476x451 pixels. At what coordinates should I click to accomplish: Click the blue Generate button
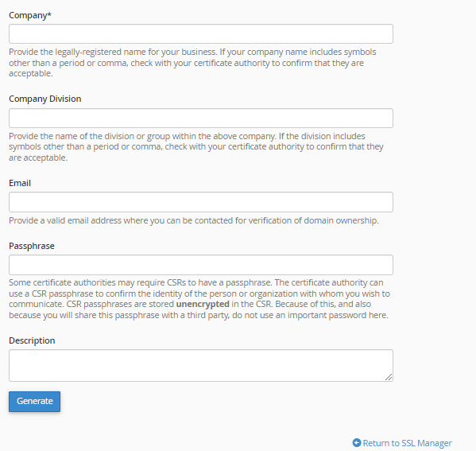(x=35, y=402)
